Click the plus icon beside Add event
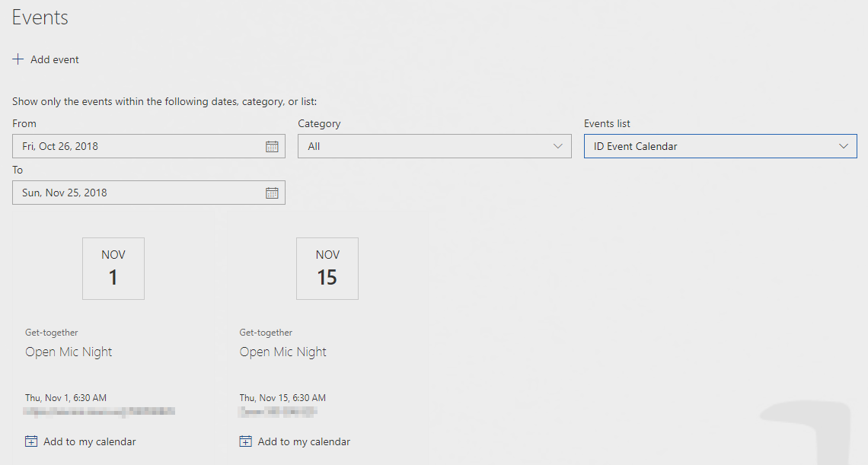This screenshot has width=868, height=465. (x=18, y=59)
